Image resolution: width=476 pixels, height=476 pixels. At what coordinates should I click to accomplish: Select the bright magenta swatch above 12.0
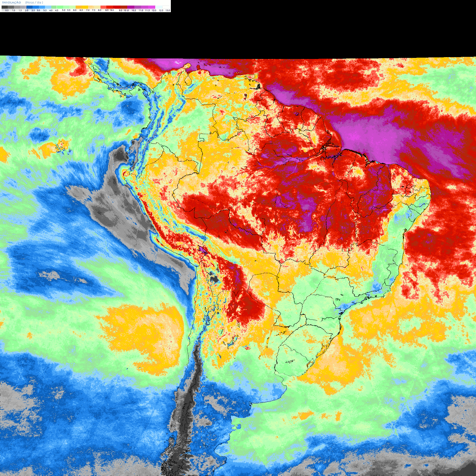(x=152, y=7)
